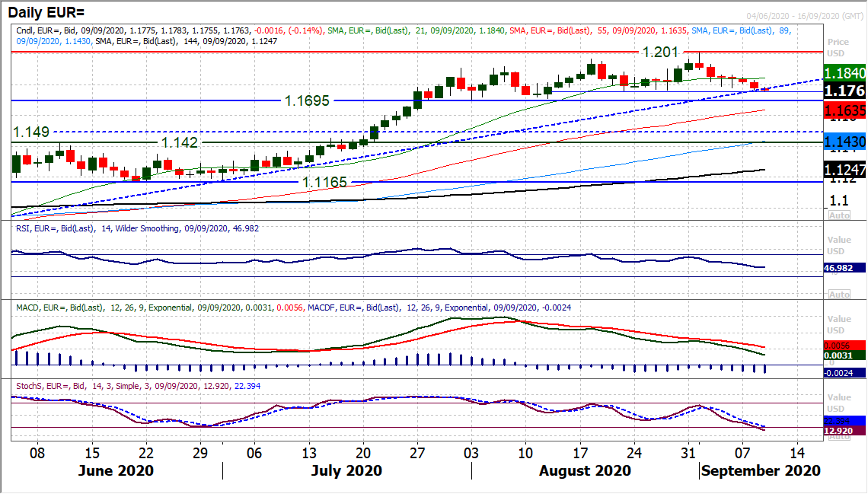Screen dimensions: 868x494
Task: Toggle Auto scale on the price pane
Action: coord(838,215)
